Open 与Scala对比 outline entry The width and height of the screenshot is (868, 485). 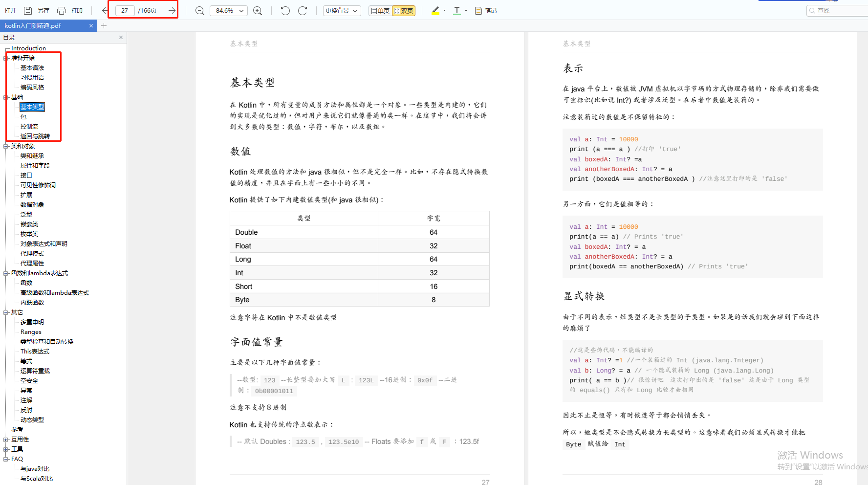(37, 478)
